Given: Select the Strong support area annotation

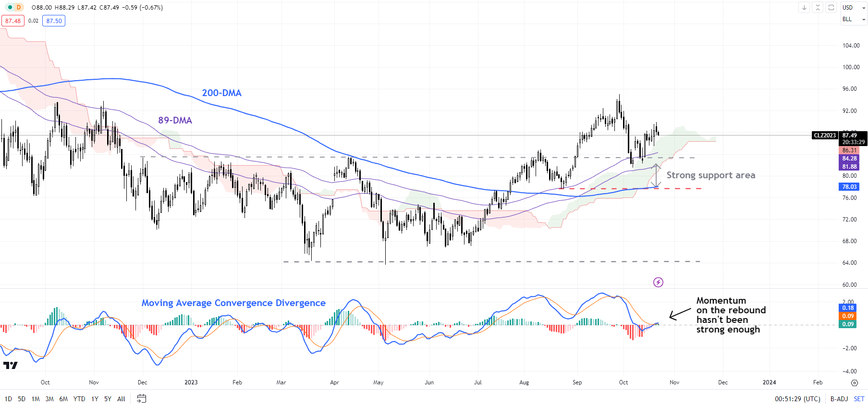Looking at the screenshot, I should [710, 175].
